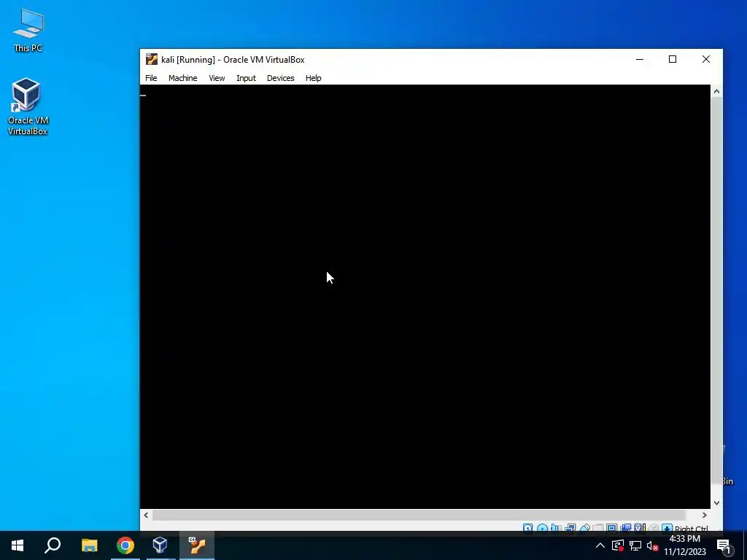Open File Explorer from the taskbar
The image size is (747, 560).
click(89, 545)
